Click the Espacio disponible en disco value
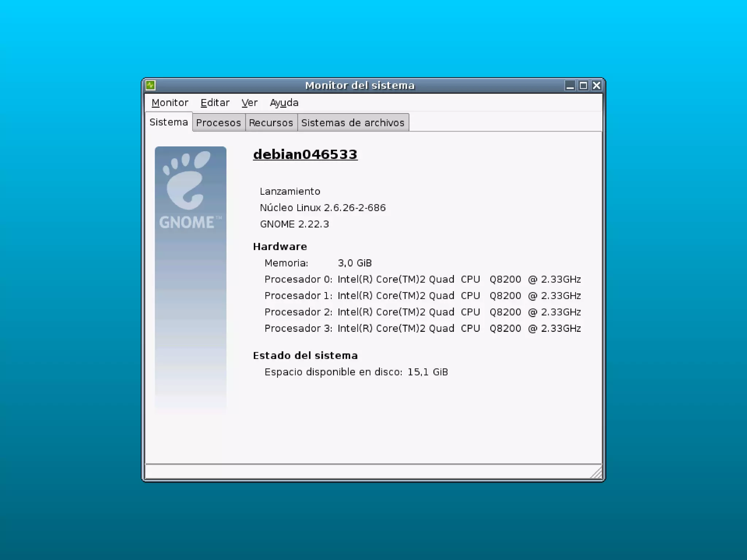 [427, 372]
